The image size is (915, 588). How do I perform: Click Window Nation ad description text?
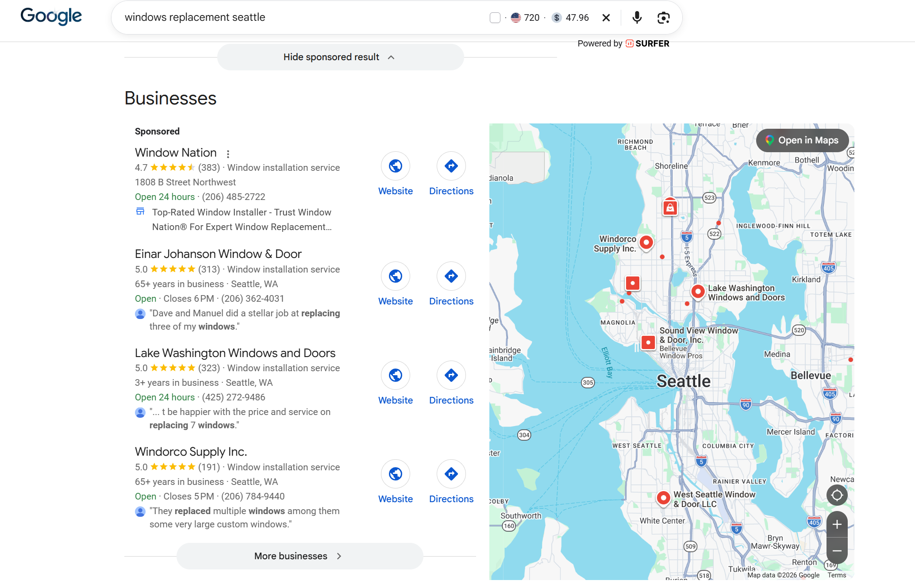[x=242, y=220]
